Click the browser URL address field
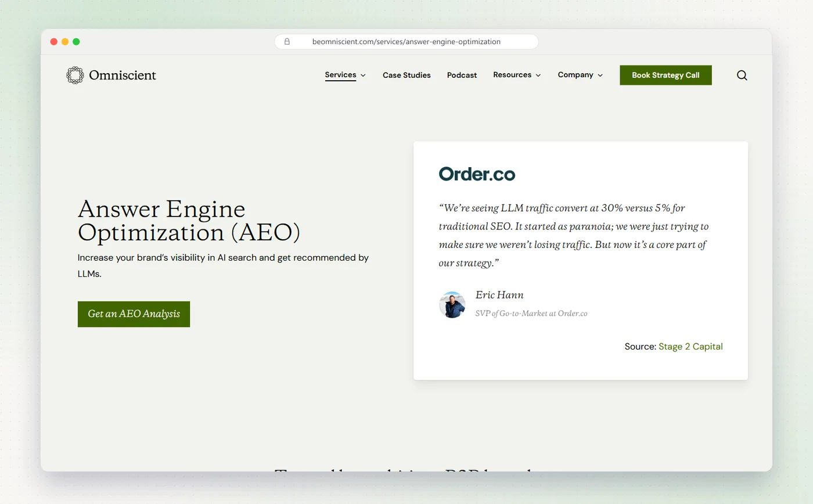This screenshot has width=813, height=504. [x=406, y=42]
